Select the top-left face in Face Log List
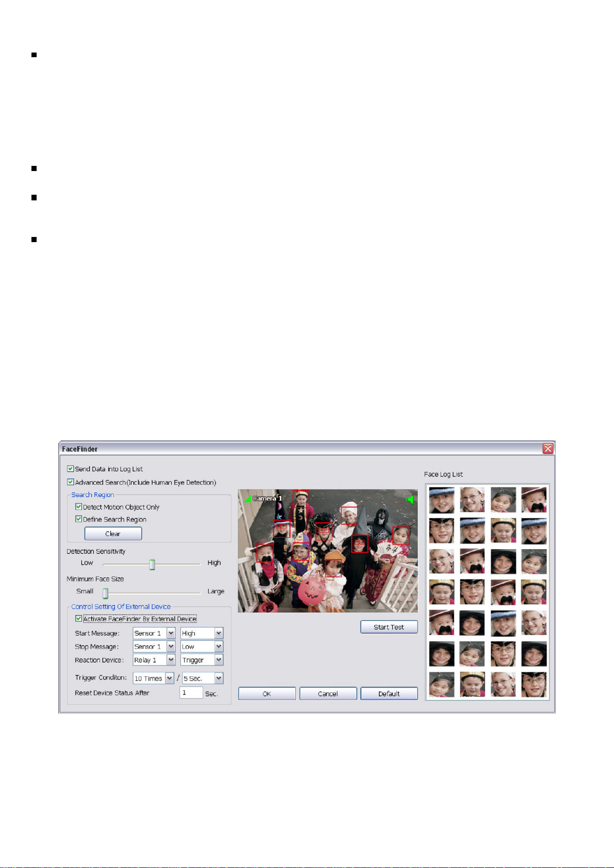This screenshot has width=614, height=868. pos(441,500)
